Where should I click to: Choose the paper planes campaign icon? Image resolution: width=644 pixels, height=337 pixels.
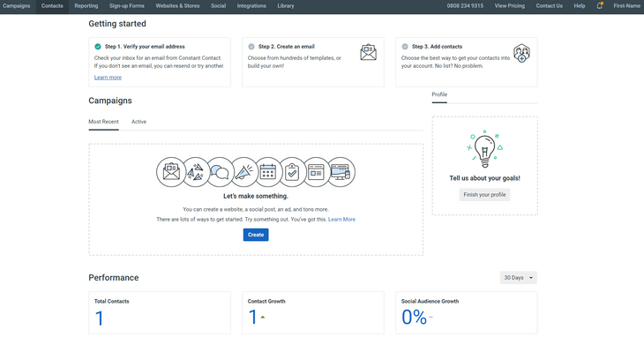click(x=196, y=172)
